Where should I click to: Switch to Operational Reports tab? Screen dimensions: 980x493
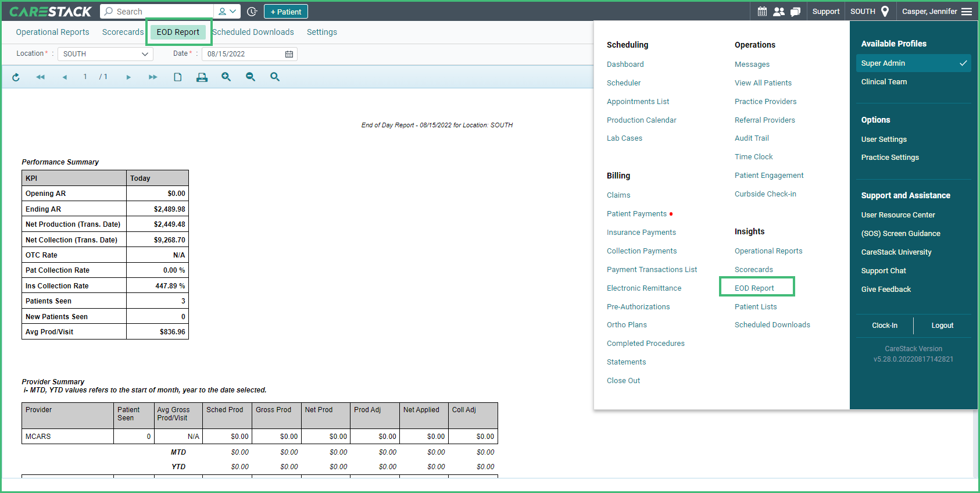[52, 32]
